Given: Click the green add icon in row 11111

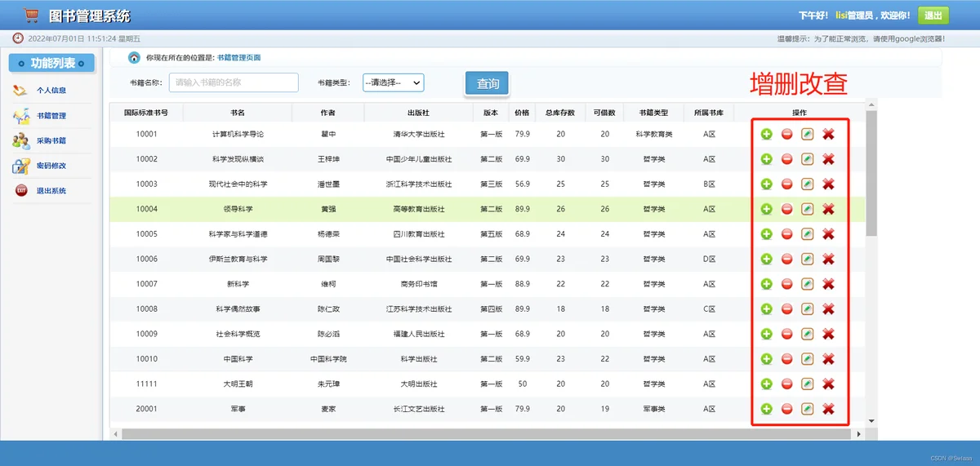Looking at the screenshot, I should point(766,384).
